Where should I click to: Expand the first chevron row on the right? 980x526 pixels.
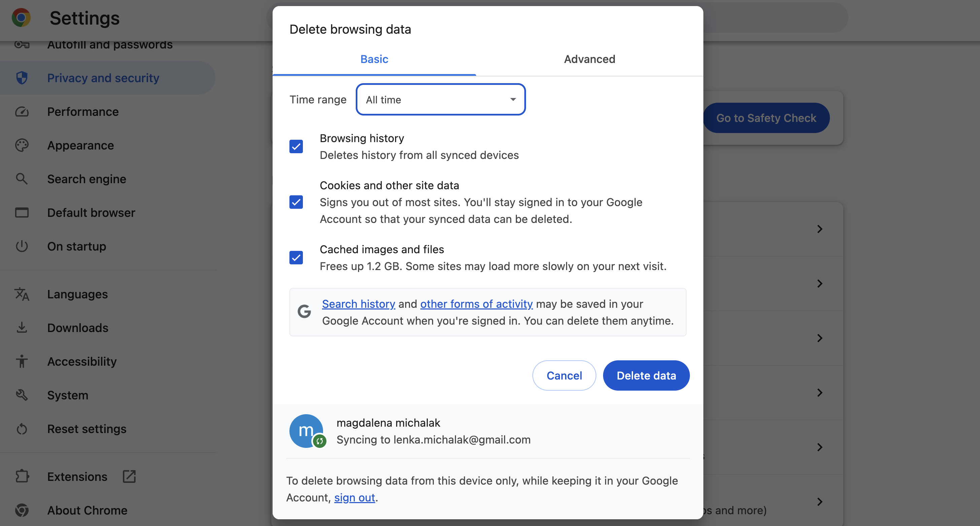coord(820,229)
